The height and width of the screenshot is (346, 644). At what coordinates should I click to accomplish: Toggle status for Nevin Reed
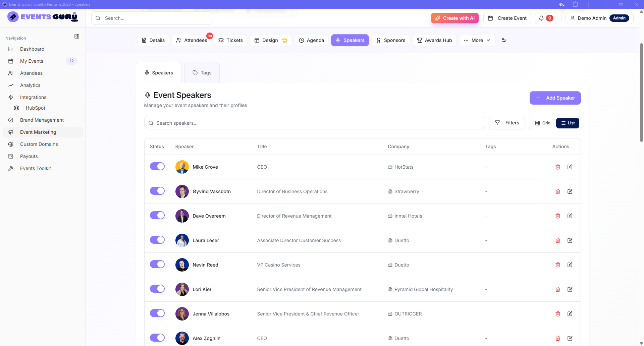[157, 264]
